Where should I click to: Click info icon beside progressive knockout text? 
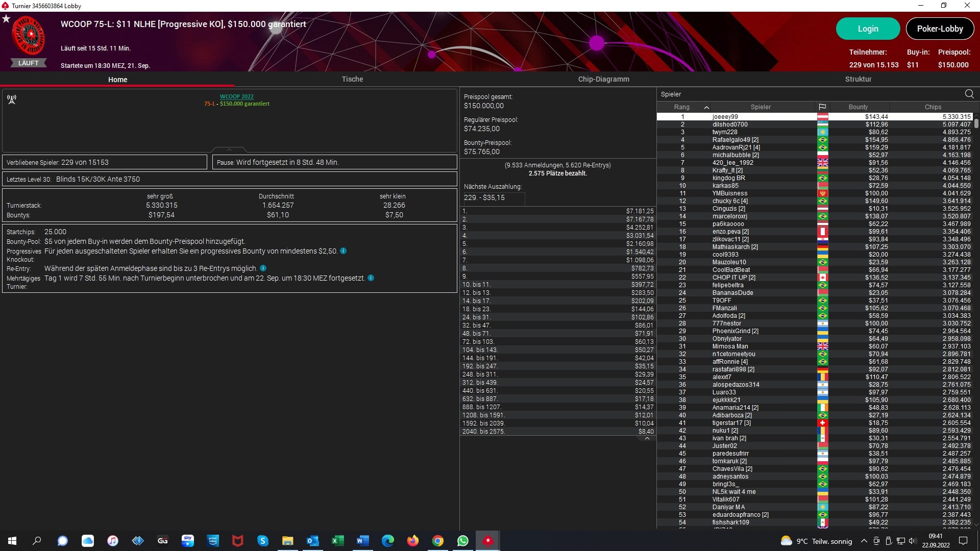344,251
